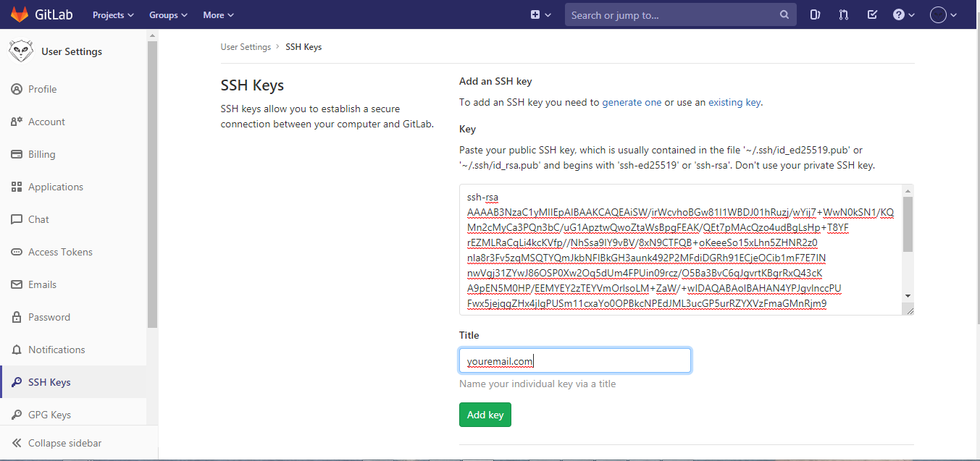980x461 pixels.
Task: Expand the Projects menu
Action: tap(112, 14)
